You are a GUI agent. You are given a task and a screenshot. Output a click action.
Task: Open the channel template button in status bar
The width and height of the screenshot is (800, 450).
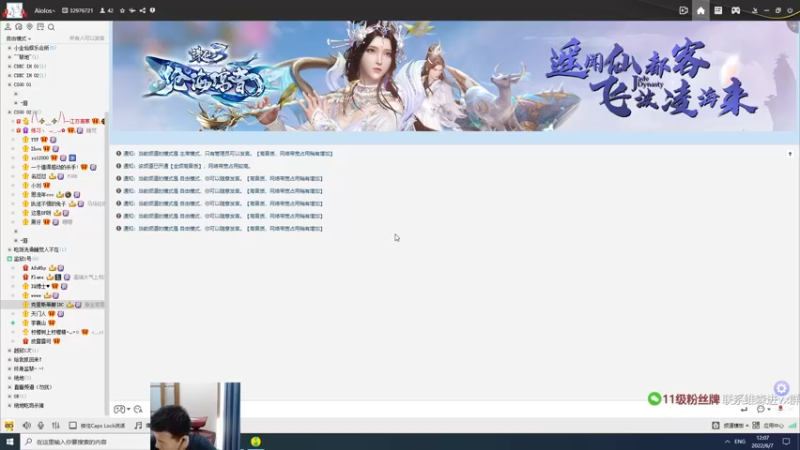(730, 426)
